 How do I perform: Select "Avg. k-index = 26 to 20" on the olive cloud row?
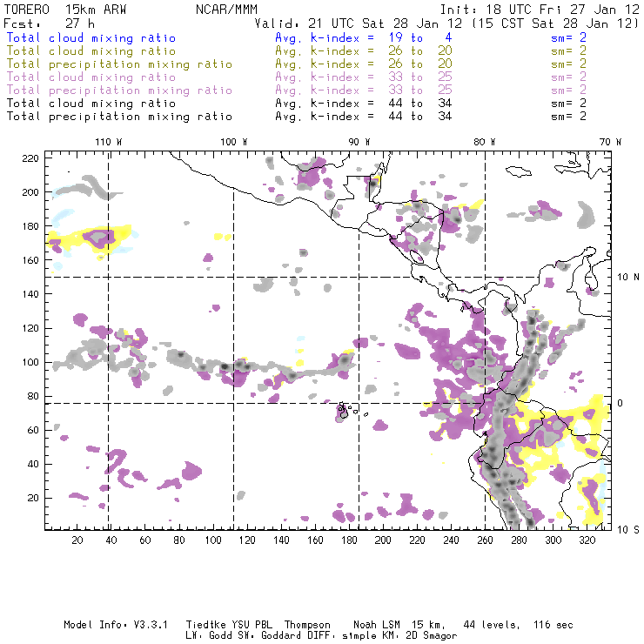tap(364, 51)
